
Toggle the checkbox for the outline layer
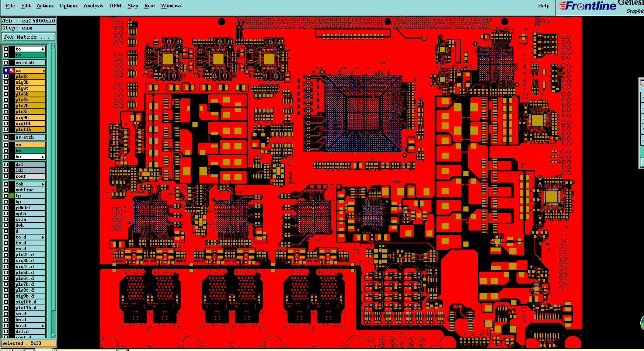coord(6,190)
